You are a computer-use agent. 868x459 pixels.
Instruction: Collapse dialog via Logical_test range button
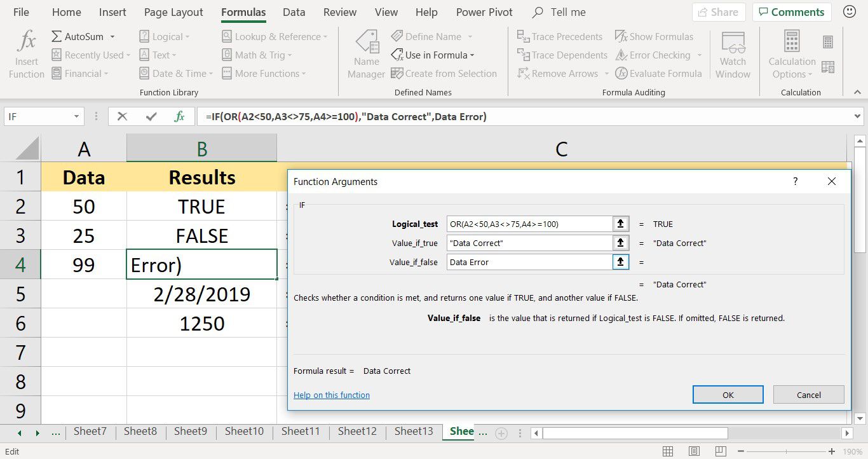[x=621, y=224]
